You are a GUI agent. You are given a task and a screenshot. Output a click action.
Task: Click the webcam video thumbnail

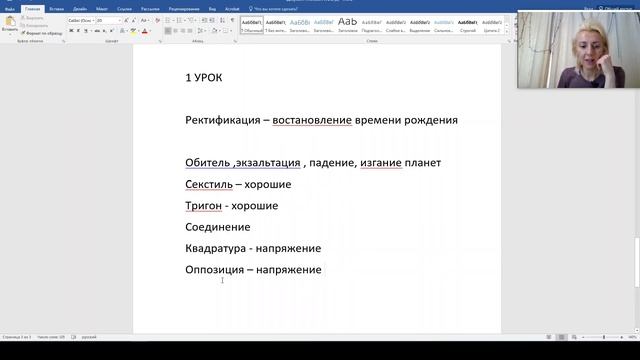click(x=579, y=49)
